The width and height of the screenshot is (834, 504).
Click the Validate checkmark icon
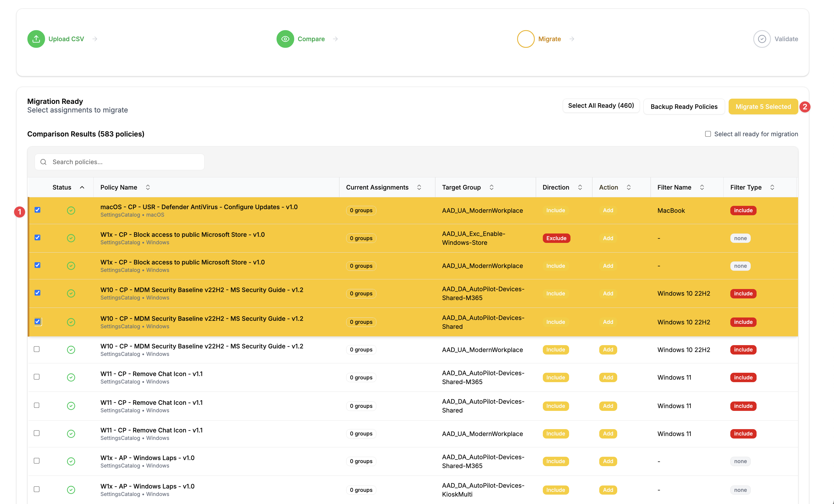pos(762,39)
